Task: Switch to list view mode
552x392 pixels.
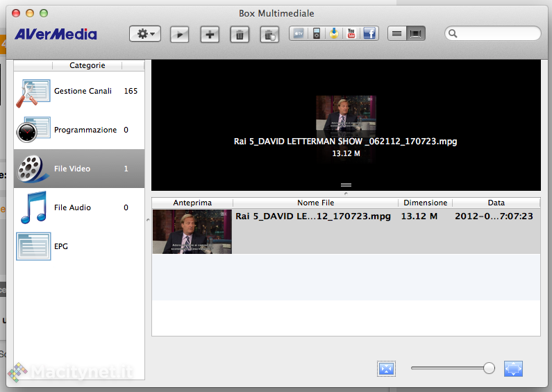Action: point(396,34)
